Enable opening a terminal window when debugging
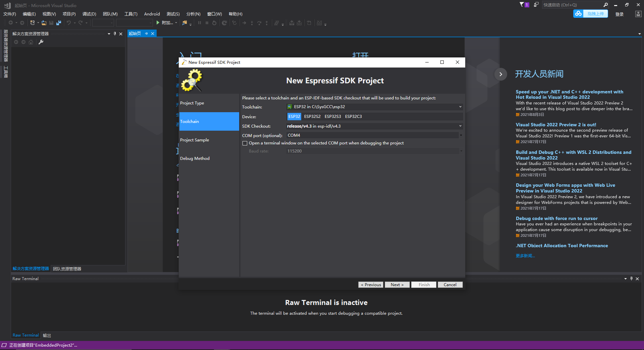The width and height of the screenshot is (644, 350). (245, 143)
